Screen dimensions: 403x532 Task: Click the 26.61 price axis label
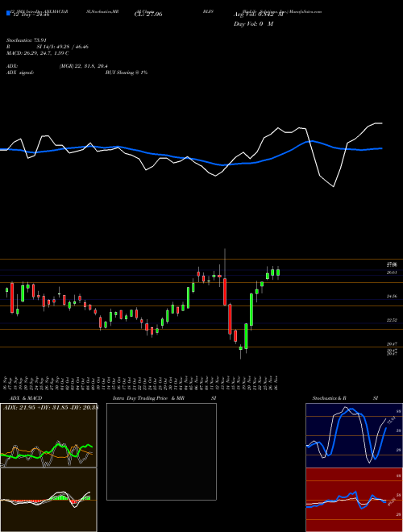(392, 272)
